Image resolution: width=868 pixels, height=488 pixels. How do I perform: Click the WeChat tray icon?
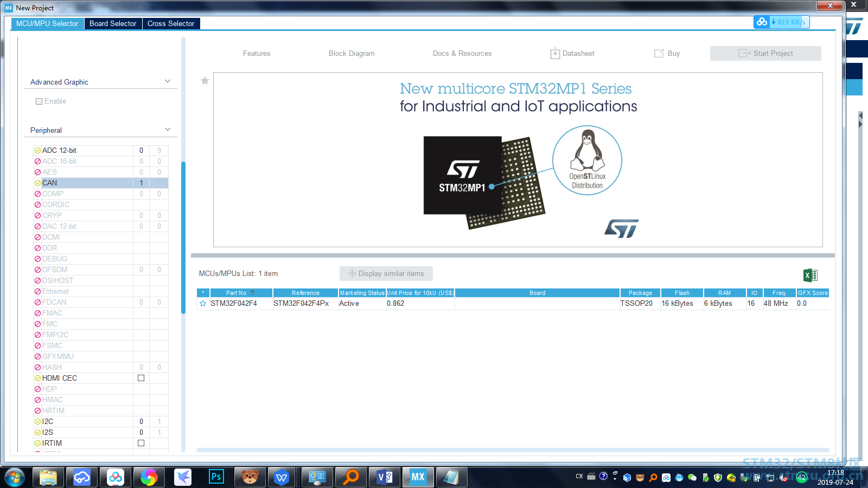pyautogui.click(x=692, y=478)
